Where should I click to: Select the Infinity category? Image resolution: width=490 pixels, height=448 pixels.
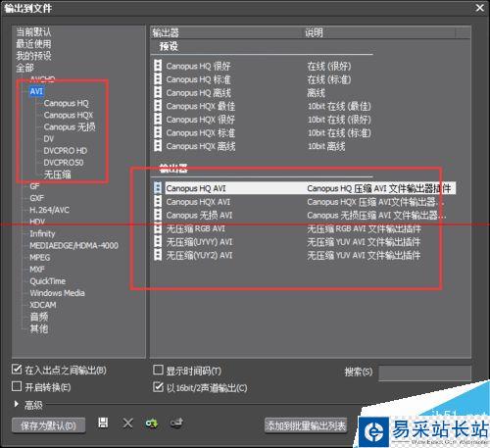42,233
